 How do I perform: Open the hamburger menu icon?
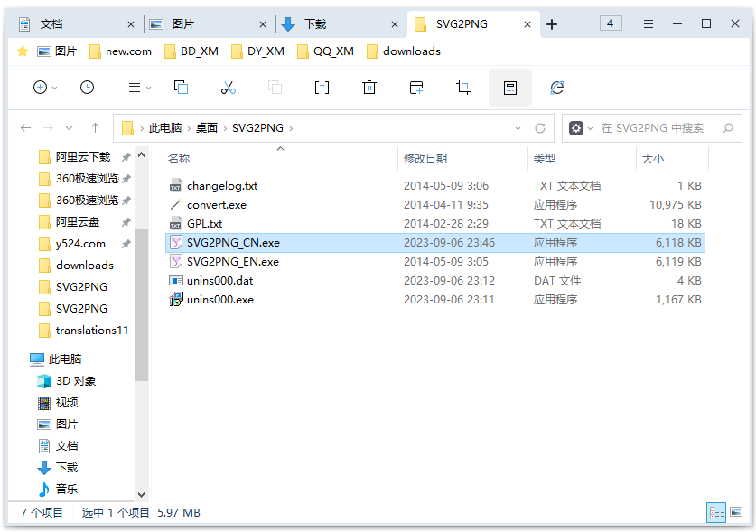(x=649, y=23)
